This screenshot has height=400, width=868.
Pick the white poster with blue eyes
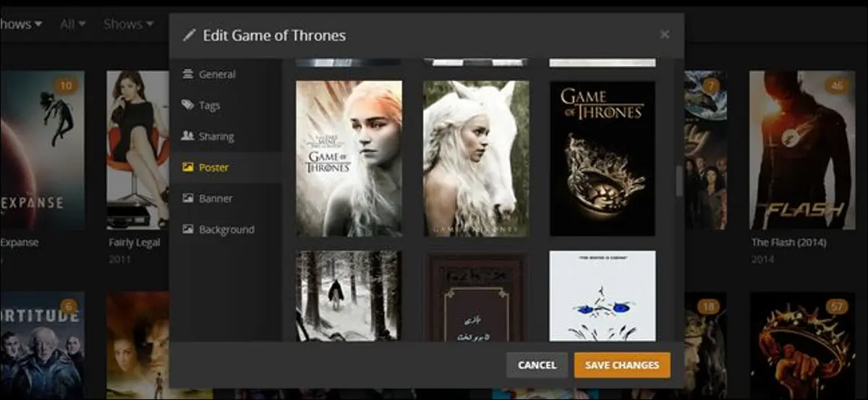(603, 296)
